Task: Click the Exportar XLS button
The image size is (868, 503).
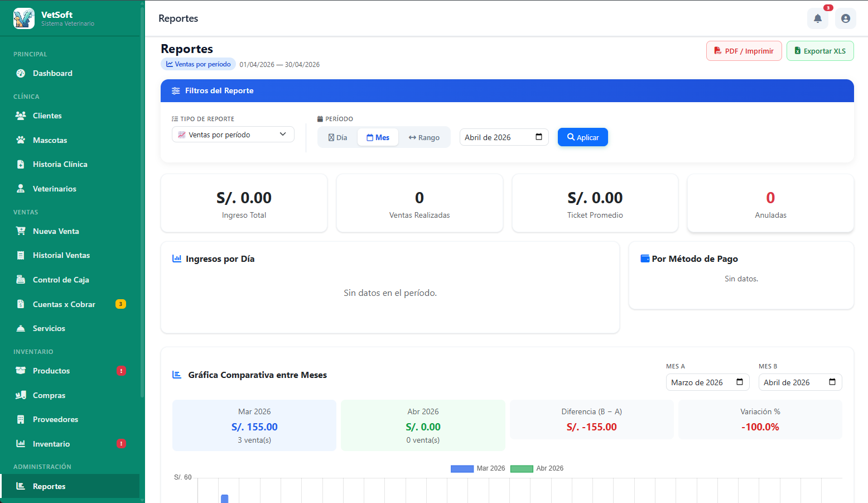Action: click(820, 51)
